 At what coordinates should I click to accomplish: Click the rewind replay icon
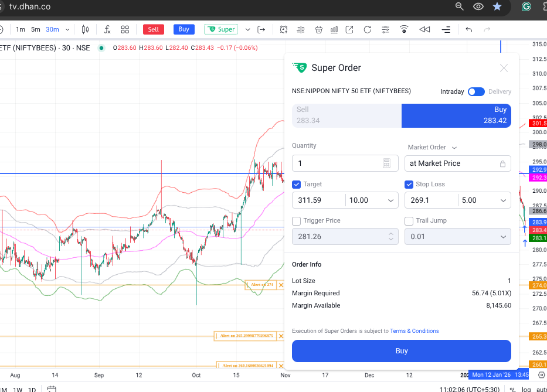pos(424,29)
